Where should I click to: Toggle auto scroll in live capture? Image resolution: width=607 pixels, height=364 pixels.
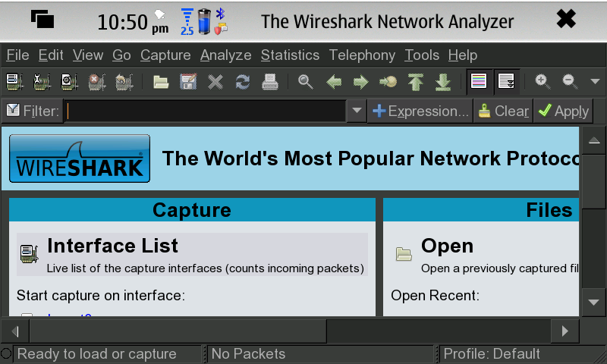[x=506, y=82]
